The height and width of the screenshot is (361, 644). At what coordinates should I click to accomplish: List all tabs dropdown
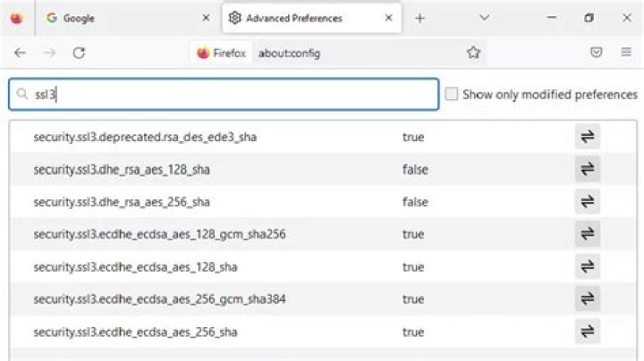[x=484, y=18]
